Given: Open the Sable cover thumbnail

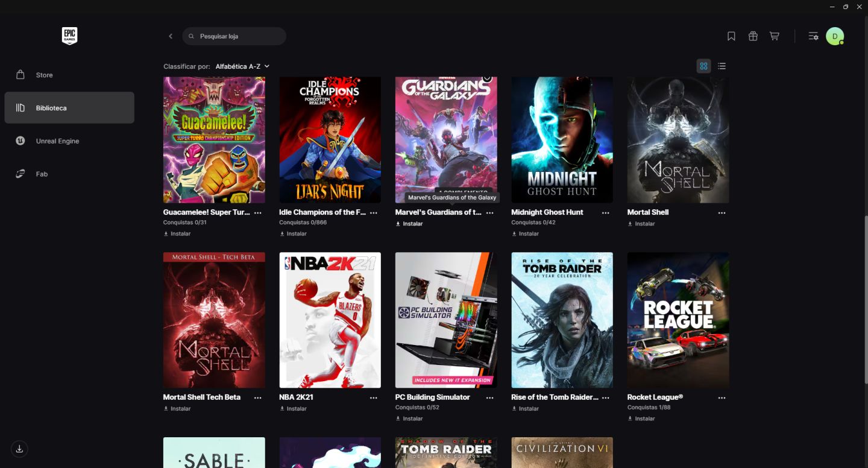Looking at the screenshot, I should pyautogui.click(x=214, y=452).
